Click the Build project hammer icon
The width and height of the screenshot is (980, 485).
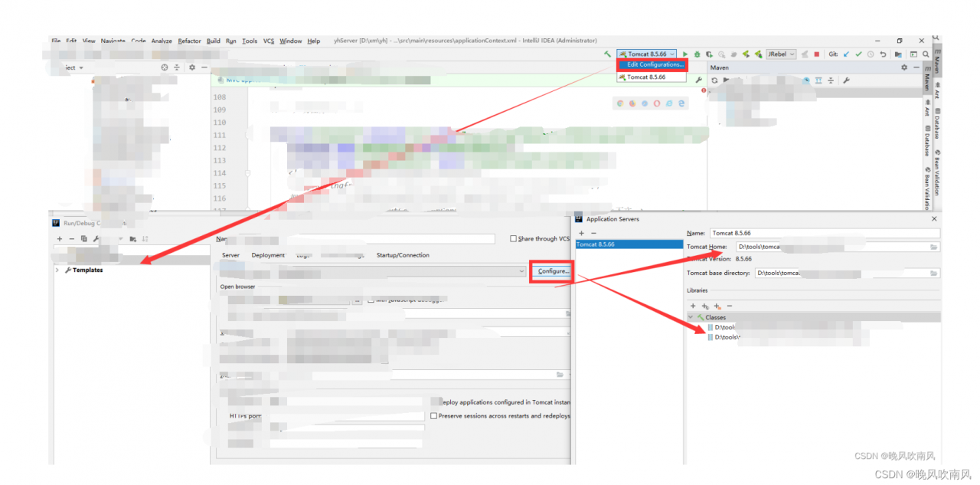[x=608, y=54]
